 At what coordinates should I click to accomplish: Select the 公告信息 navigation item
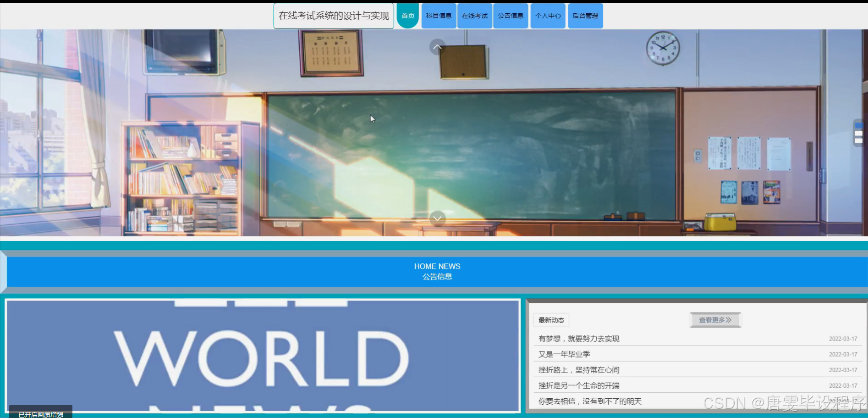click(x=511, y=16)
